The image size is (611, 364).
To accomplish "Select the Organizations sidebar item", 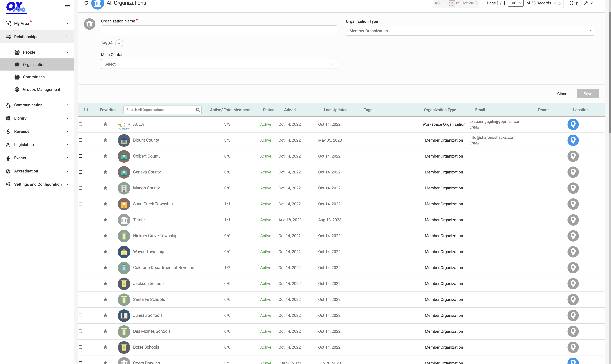I will (37, 65).
